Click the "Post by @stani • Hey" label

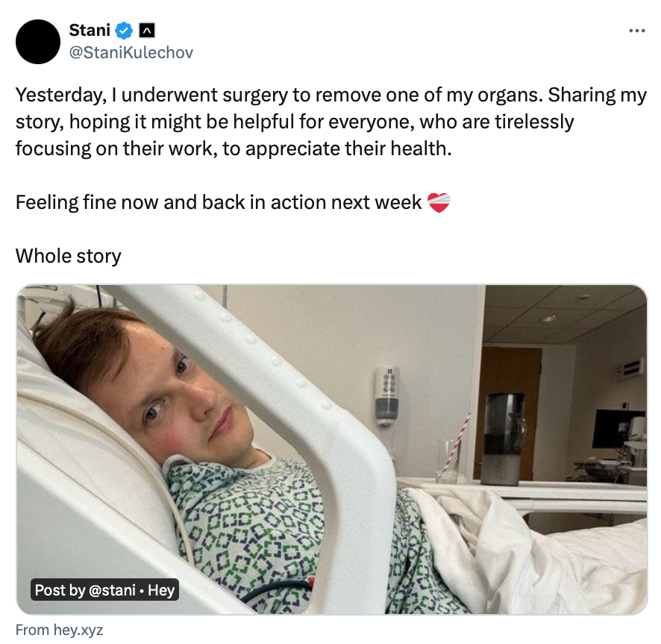point(104,590)
